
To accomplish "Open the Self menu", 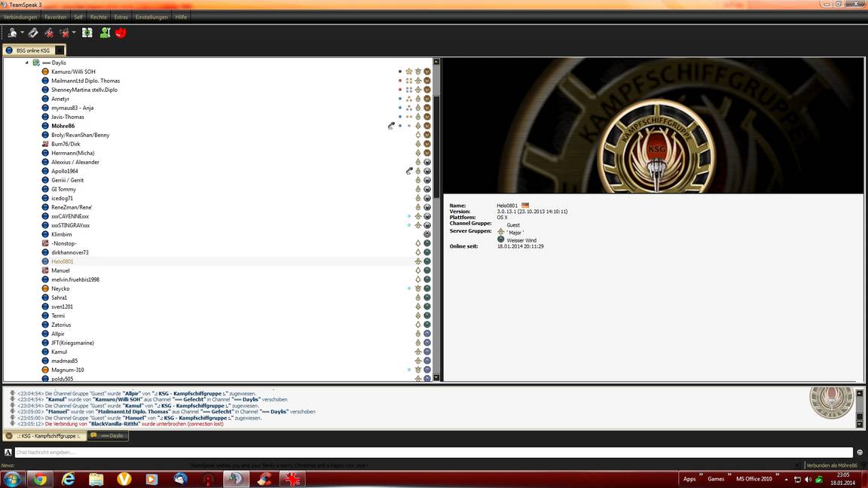I will 78,17.
